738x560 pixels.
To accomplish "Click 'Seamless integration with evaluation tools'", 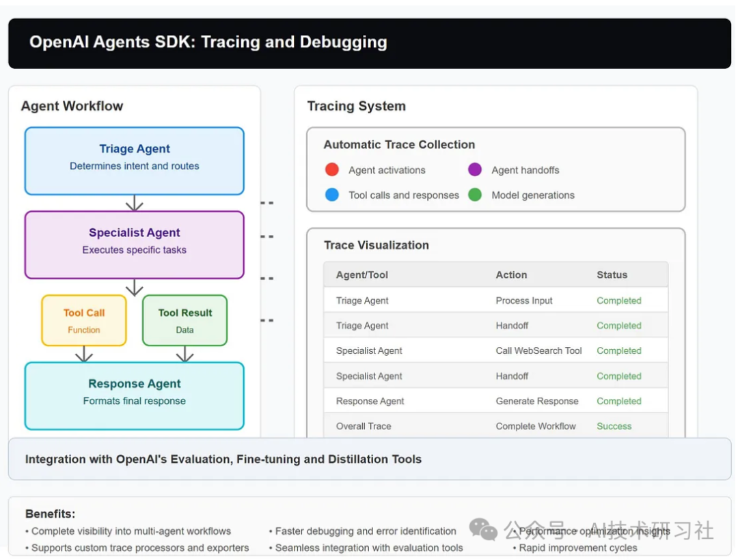I will pyautogui.click(x=366, y=548).
